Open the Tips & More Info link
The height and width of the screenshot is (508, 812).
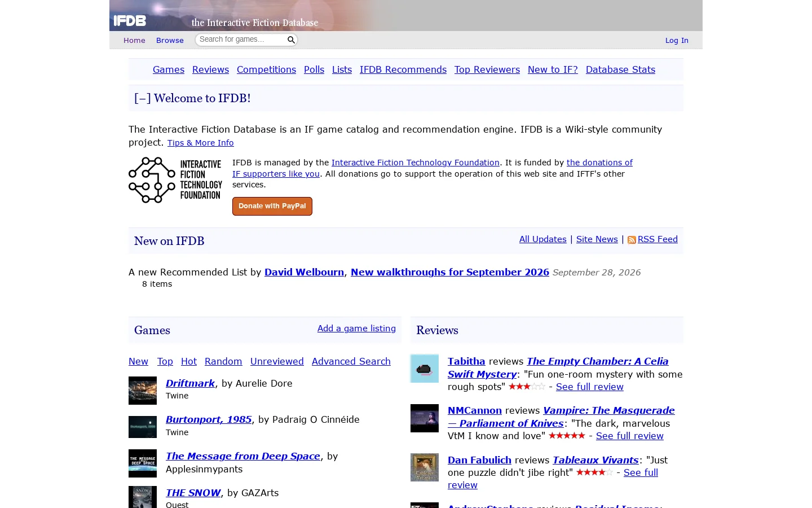pyautogui.click(x=200, y=143)
